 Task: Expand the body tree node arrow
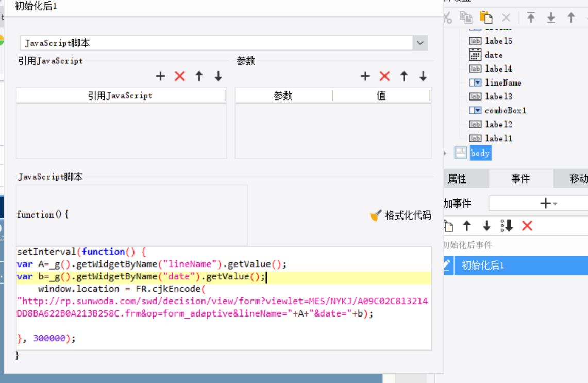pyautogui.click(x=445, y=153)
